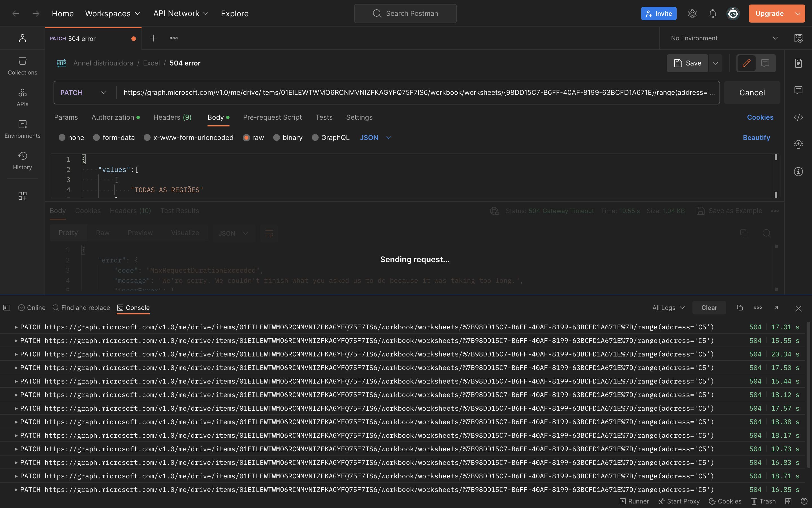Viewport: 812px width, 508px height.
Task: Open the JSON body format dropdown
Action: [x=376, y=138]
